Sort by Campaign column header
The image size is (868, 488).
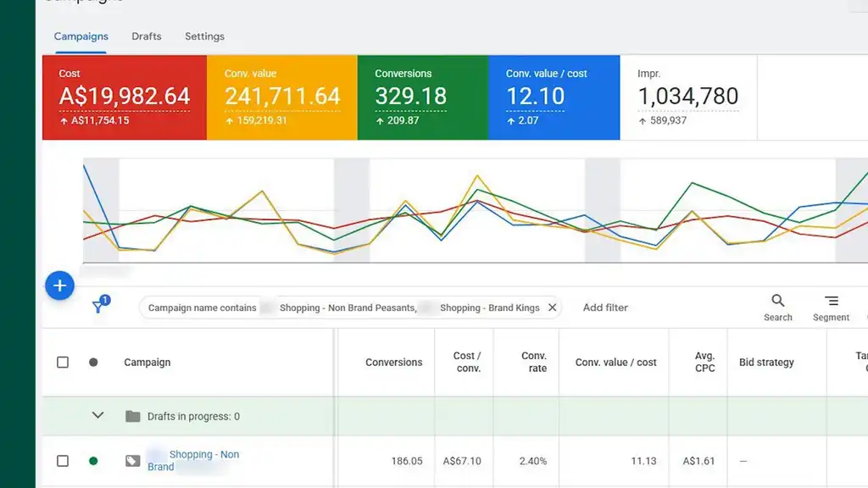147,363
